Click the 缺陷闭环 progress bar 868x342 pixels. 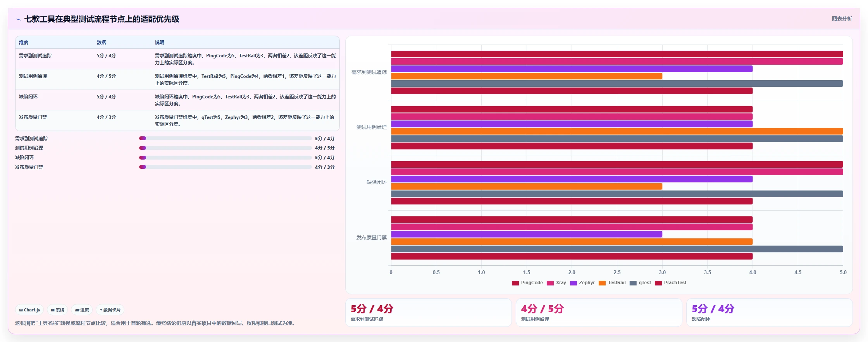226,158
